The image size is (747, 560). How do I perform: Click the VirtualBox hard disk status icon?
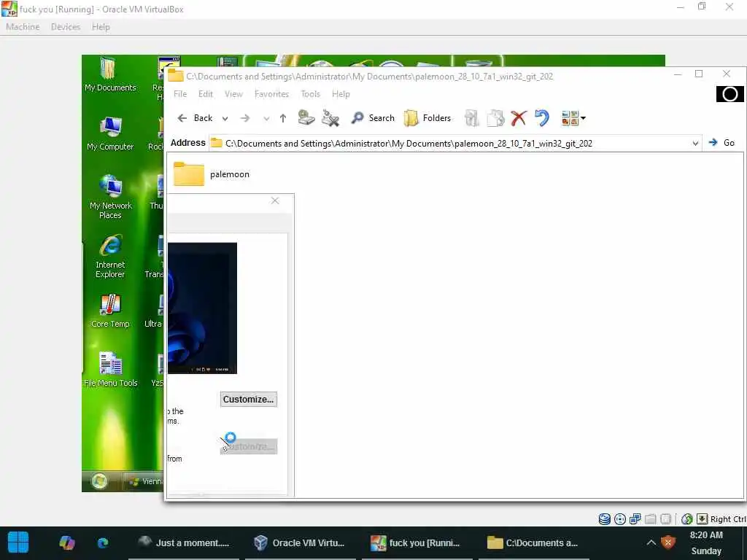(605, 519)
